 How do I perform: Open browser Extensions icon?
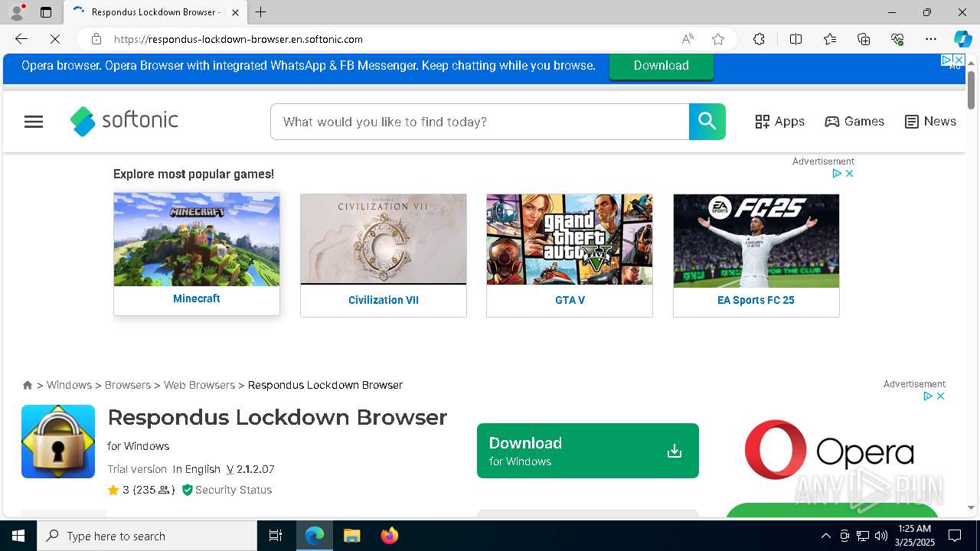pos(759,39)
